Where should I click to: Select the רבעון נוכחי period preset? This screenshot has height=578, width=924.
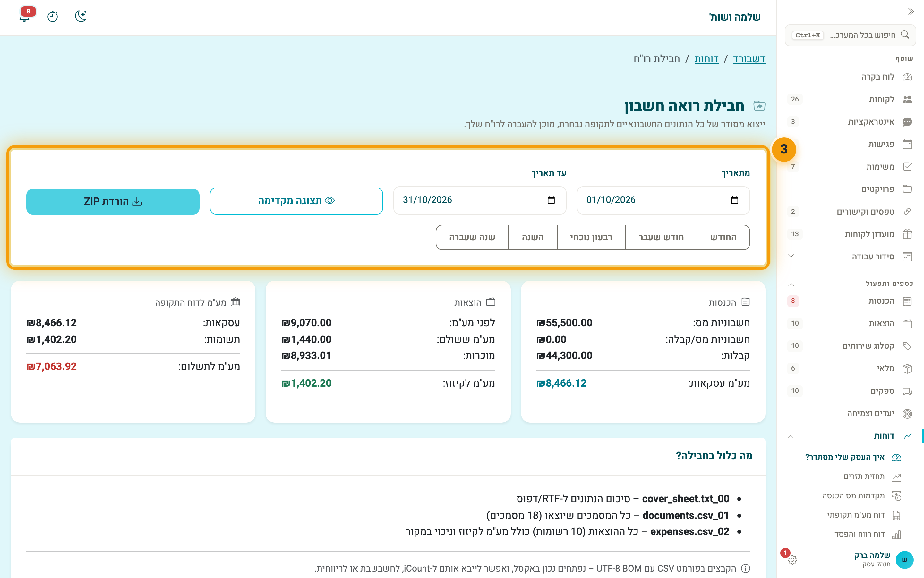(591, 237)
